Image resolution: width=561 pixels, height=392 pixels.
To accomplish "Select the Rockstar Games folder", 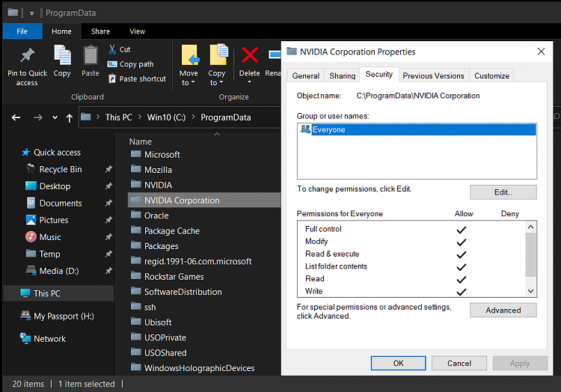I will [x=174, y=277].
